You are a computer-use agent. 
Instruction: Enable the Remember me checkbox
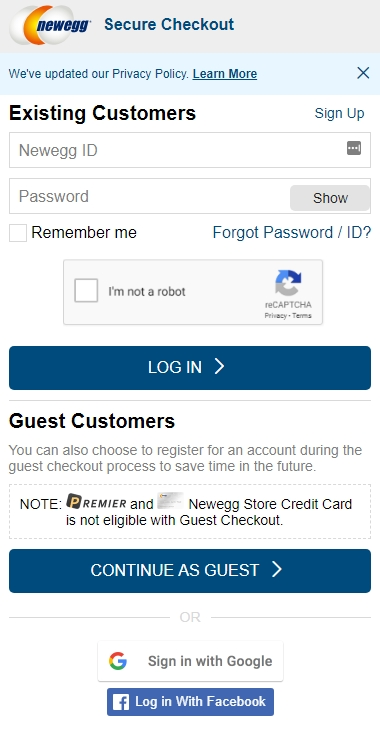tap(18, 233)
